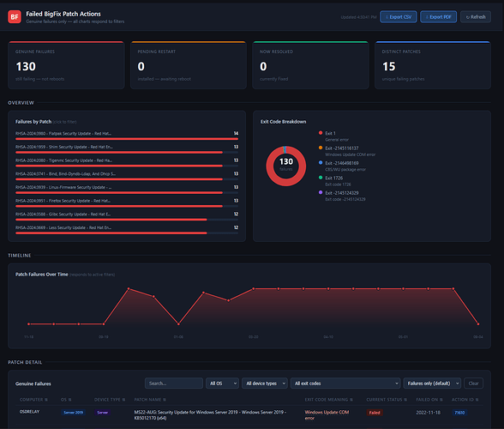504x429 pixels.
Task: Sort table by FAILED ON icon
Action: (x=441, y=400)
